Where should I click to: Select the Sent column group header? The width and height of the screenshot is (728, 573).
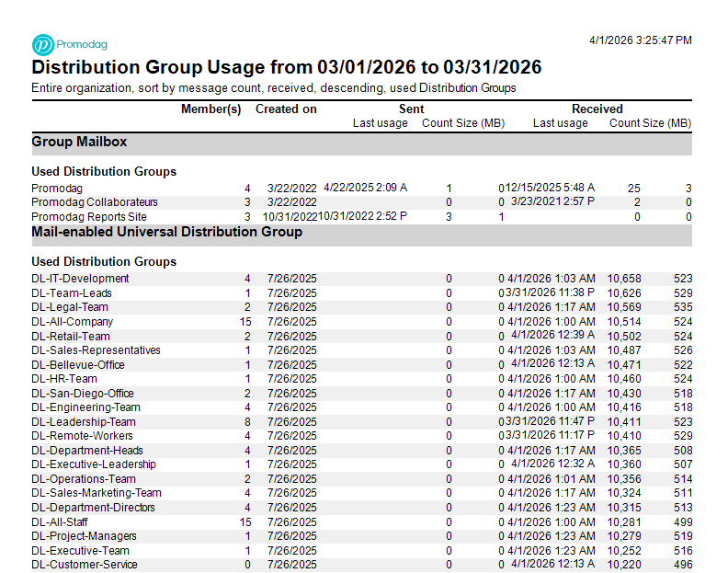[411, 109]
